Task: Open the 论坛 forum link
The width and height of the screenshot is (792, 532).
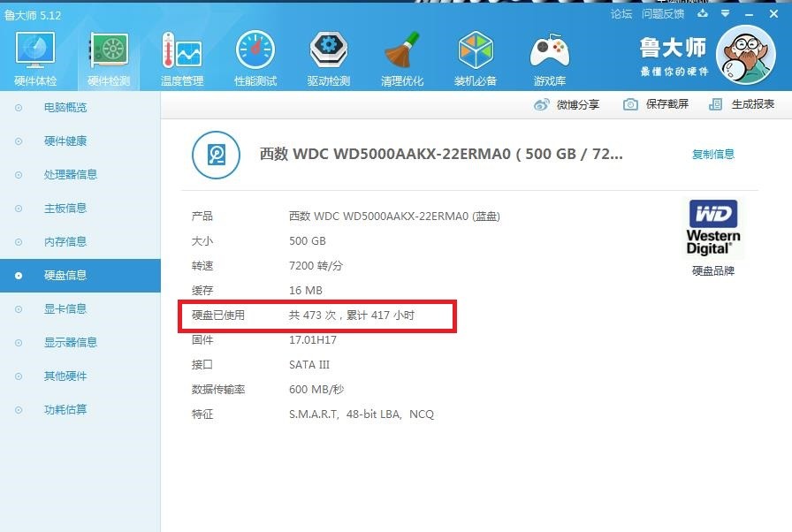Action: (621, 14)
